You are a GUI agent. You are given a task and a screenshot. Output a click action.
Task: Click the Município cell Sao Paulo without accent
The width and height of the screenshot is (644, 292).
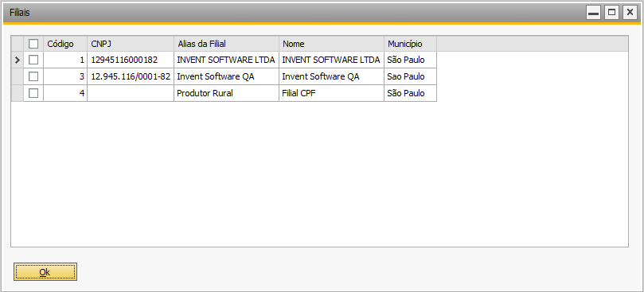pyautogui.click(x=410, y=77)
